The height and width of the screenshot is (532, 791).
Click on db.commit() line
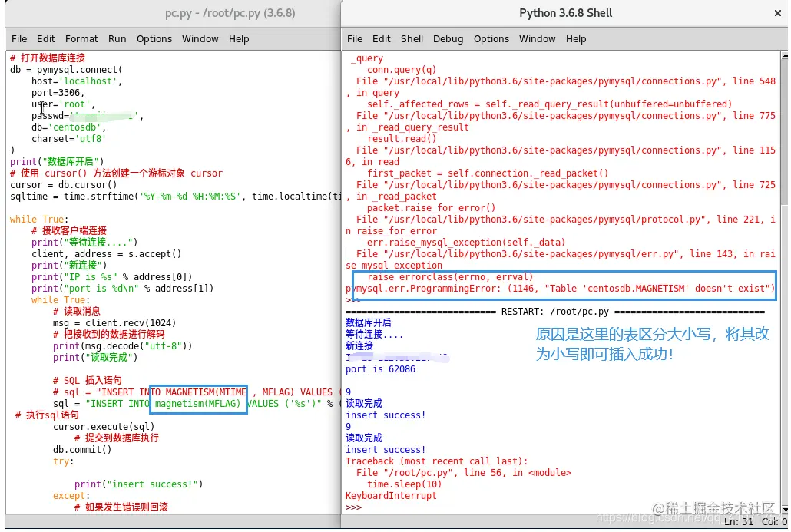82,449
